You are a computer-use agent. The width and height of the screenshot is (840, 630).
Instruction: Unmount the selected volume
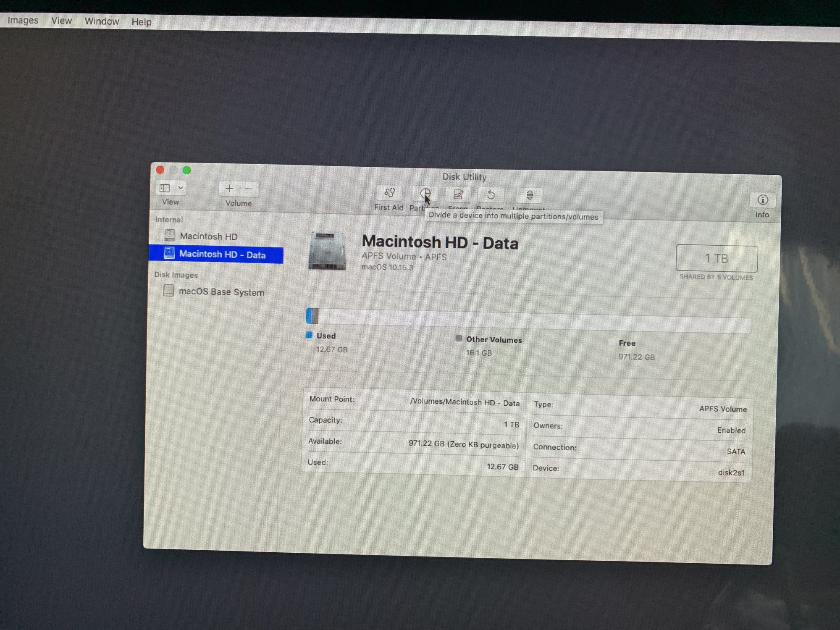(x=530, y=196)
